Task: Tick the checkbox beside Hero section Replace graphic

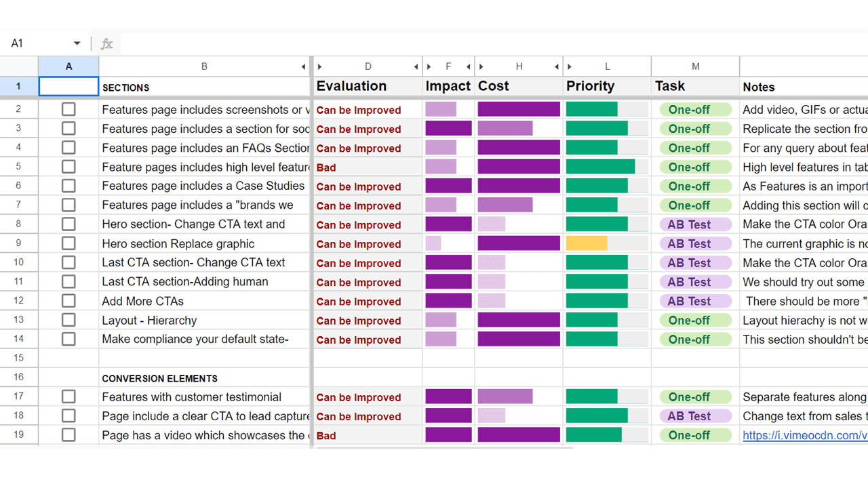Action: (68, 243)
